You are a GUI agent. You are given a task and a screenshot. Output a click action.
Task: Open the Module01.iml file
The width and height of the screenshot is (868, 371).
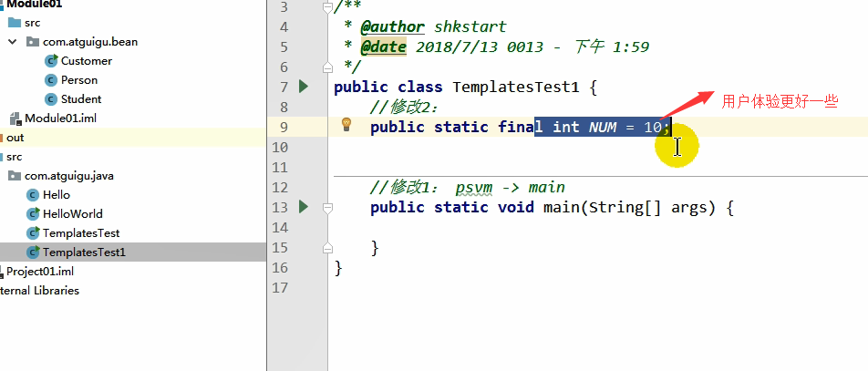61,119
